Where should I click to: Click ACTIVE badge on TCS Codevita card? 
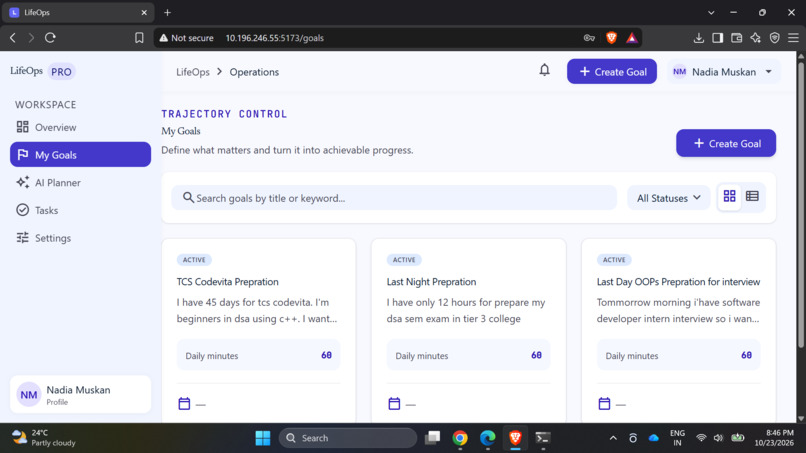pos(194,260)
